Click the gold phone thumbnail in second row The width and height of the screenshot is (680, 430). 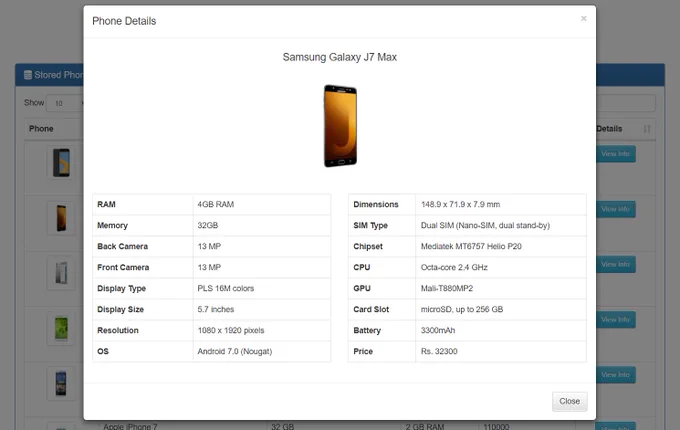pyautogui.click(x=61, y=218)
